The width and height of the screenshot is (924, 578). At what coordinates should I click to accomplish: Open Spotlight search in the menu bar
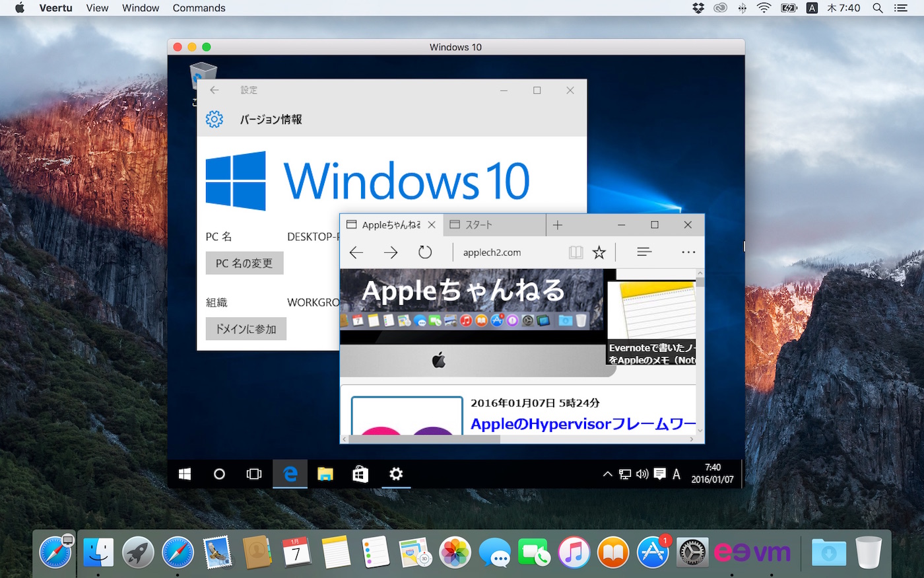(878, 8)
